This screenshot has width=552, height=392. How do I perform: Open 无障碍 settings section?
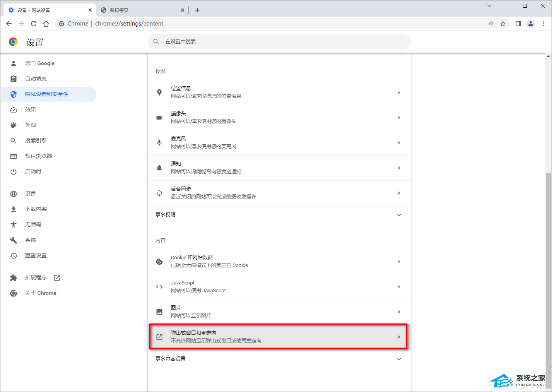click(x=48, y=224)
